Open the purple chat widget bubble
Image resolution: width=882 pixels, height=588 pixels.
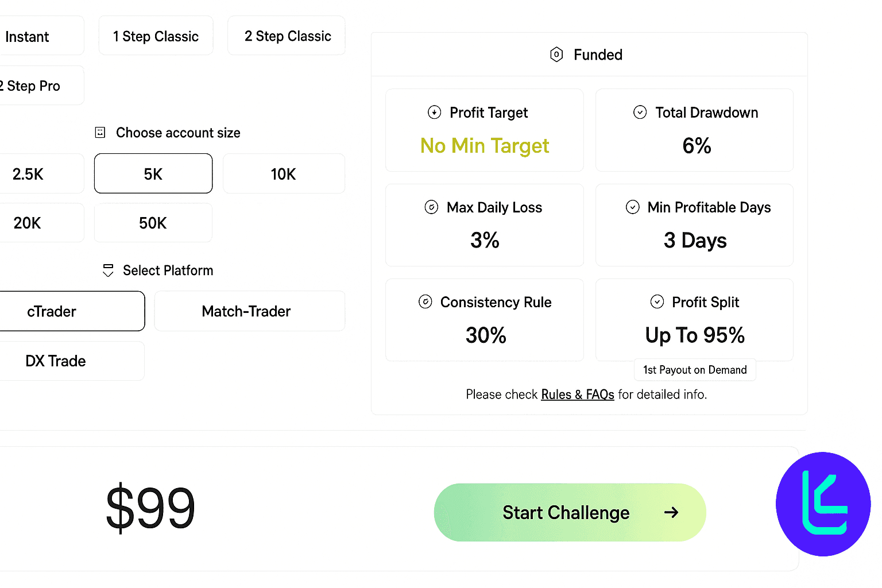point(823,504)
